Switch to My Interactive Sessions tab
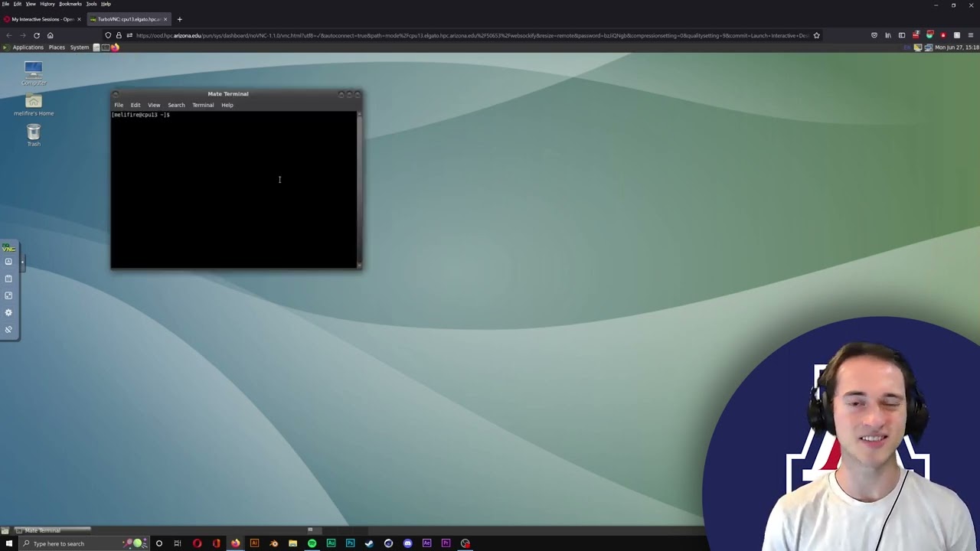 point(42,19)
